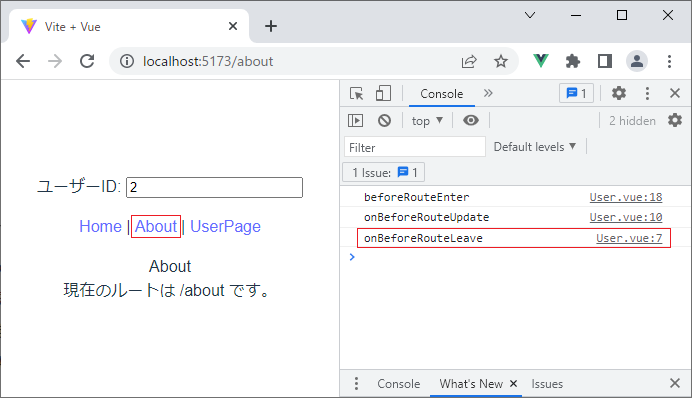Screen dimensions: 692x398
Task: Select the onBeforeRouteUpdate log message
Action: tap(426, 217)
